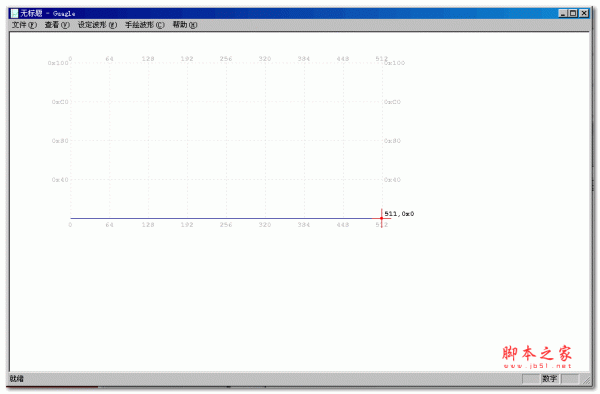Viewport: 600px width, 394px height.
Task: Maximize the Guagle window
Action: pyautogui.click(x=573, y=13)
